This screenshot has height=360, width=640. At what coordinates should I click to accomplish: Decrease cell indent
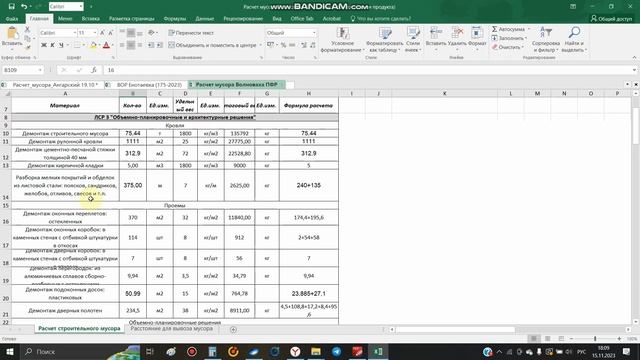pos(151,45)
